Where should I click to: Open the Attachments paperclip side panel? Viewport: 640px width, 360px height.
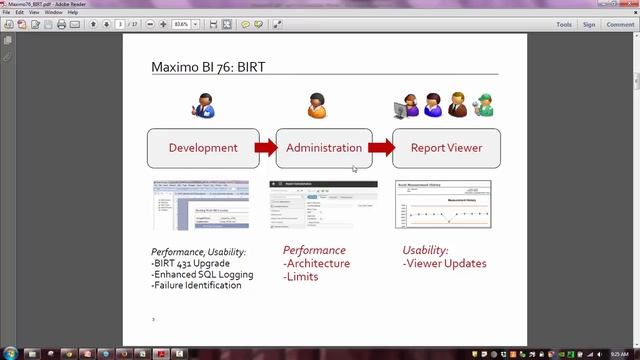(8, 57)
